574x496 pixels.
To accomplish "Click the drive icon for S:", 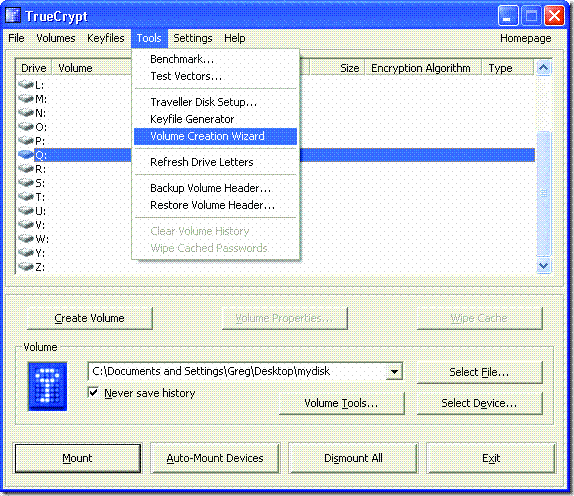I will point(26,183).
